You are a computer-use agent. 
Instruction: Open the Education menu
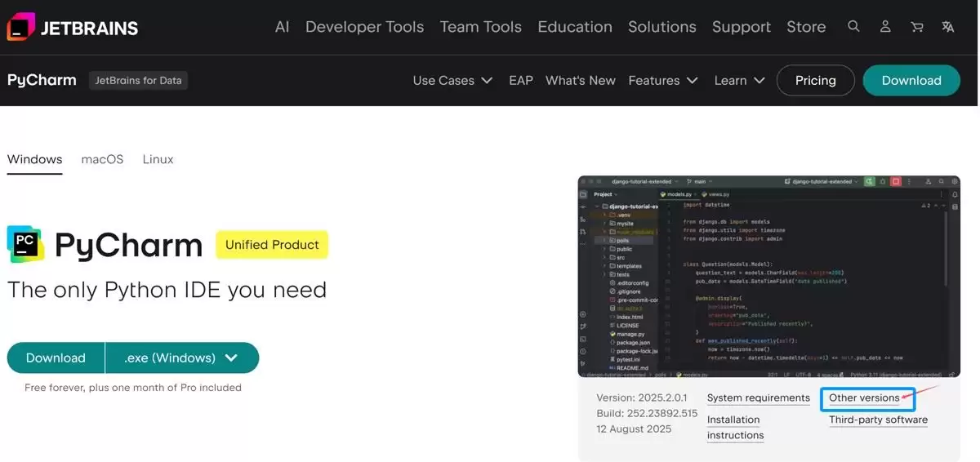pos(575,27)
